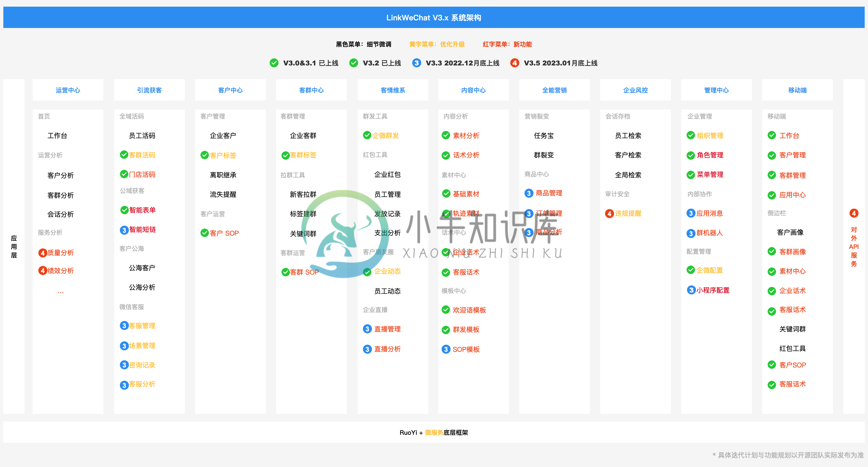This screenshot has width=868, height=467.
Task: Click the blue 3 badge beside 小程序配置
Action: coord(691,290)
